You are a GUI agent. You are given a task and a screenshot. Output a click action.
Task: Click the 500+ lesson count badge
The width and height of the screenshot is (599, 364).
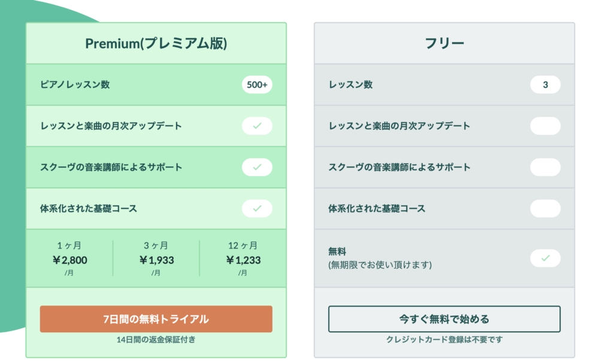click(x=257, y=84)
